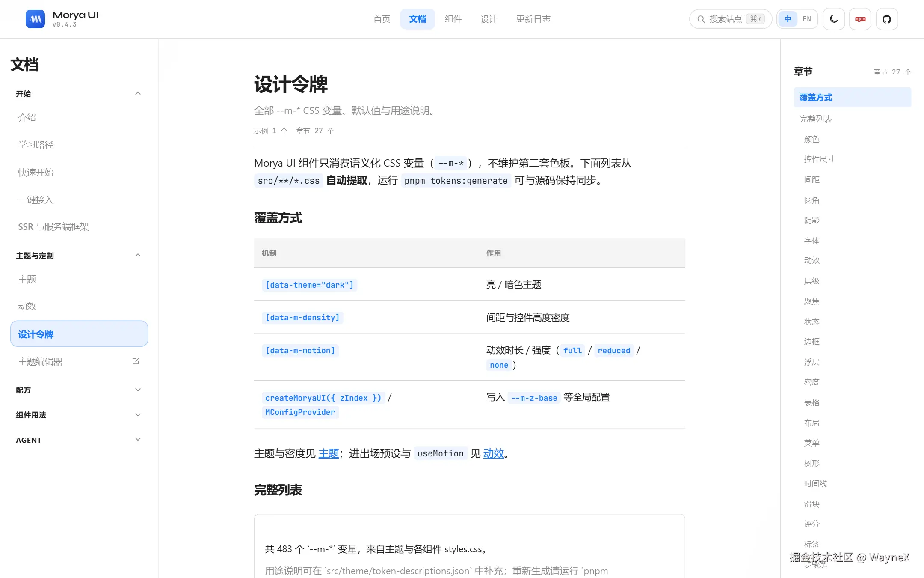Expand the 组件用法 sidebar section
The image size is (924, 578).
coord(79,415)
